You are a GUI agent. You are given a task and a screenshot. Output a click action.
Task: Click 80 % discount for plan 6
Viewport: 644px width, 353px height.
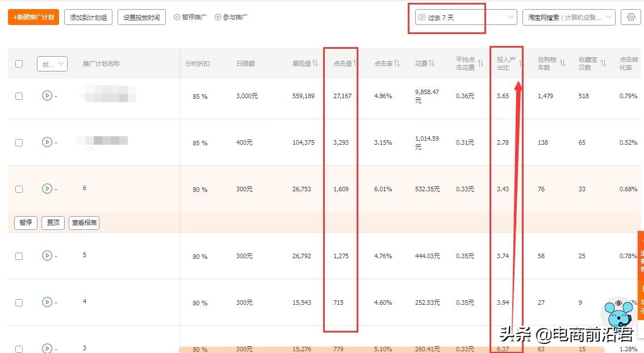[x=200, y=190]
